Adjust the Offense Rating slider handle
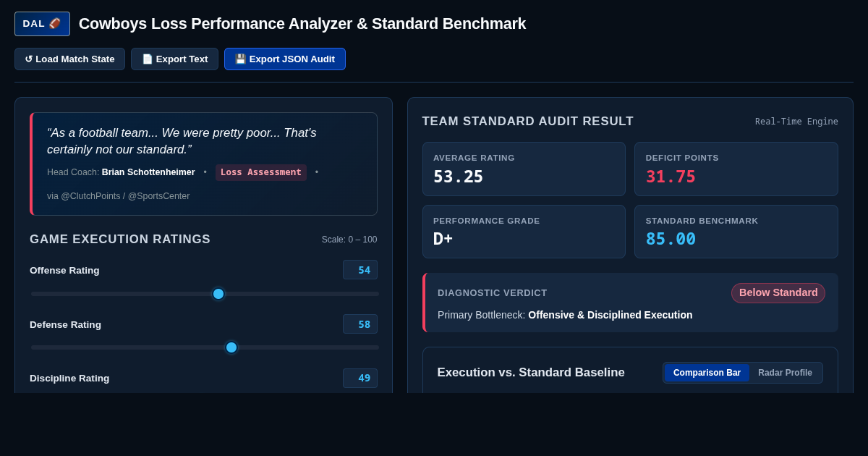868x456 pixels. [218, 294]
